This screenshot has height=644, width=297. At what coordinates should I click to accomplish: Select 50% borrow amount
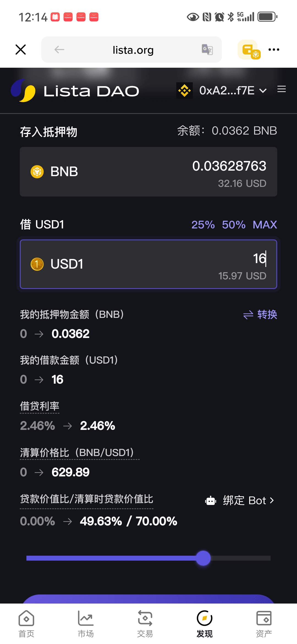[234, 225]
